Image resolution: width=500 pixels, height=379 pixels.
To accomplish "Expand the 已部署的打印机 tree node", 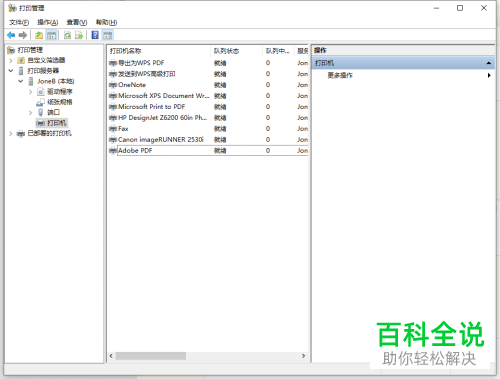I will (11, 133).
